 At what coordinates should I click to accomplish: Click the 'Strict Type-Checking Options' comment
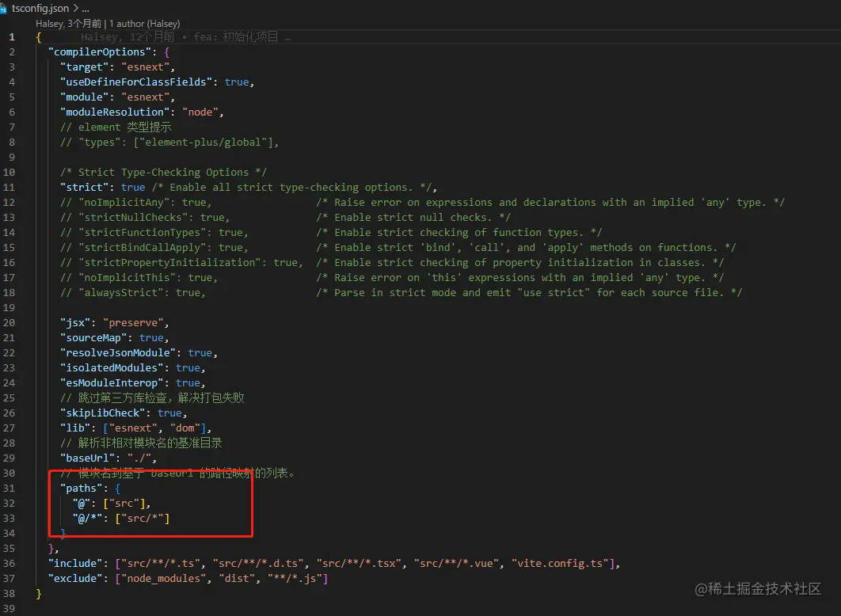click(164, 172)
